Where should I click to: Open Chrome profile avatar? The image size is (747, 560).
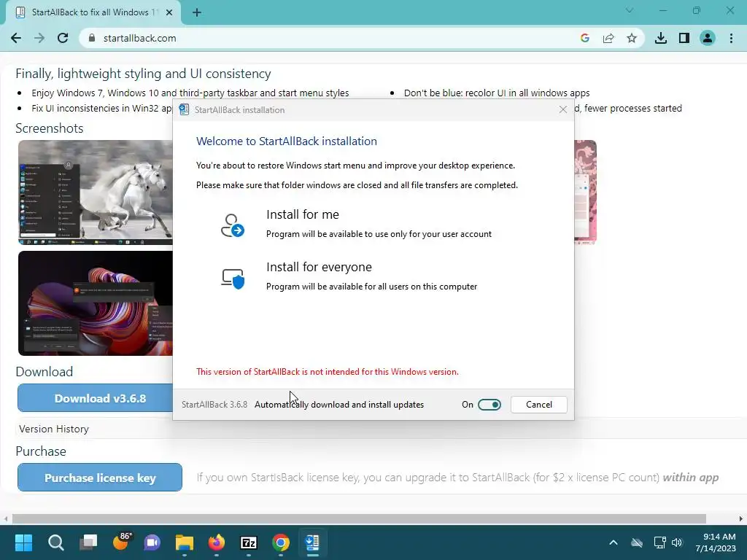[708, 38]
